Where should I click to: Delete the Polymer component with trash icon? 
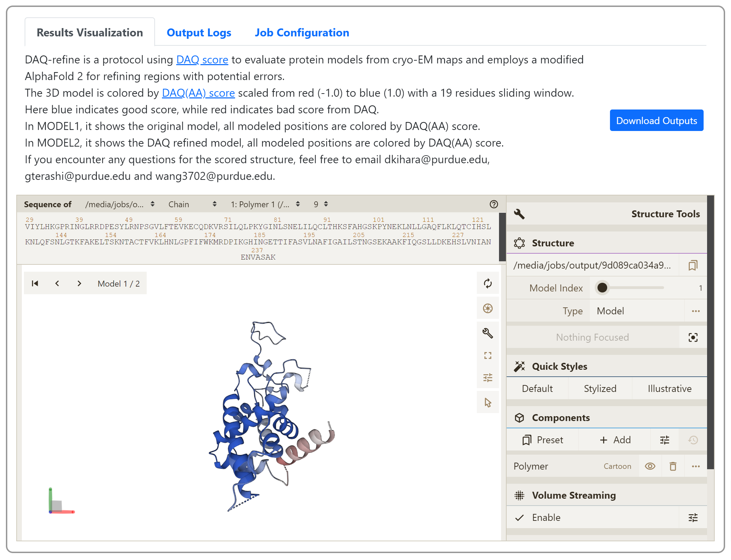click(x=673, y=466)
